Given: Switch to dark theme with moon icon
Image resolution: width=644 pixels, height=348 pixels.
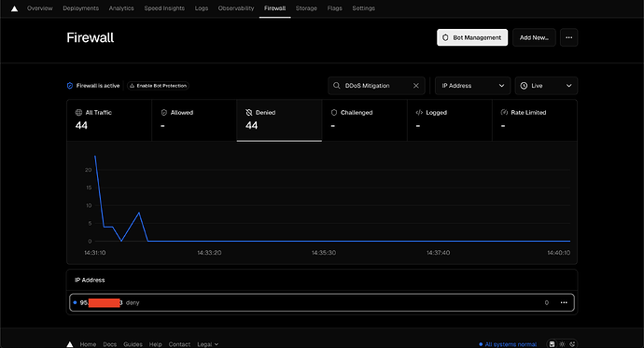Looking at the screenshot, I should coord(572,344).
